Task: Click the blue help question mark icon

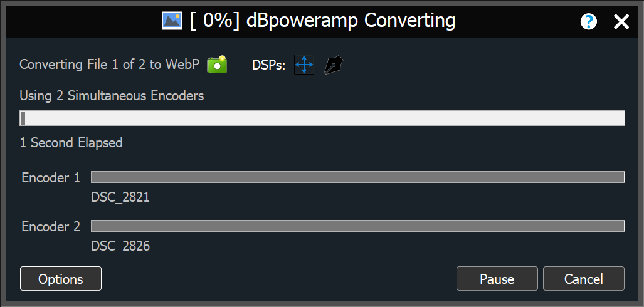Action: pos(589,21)
